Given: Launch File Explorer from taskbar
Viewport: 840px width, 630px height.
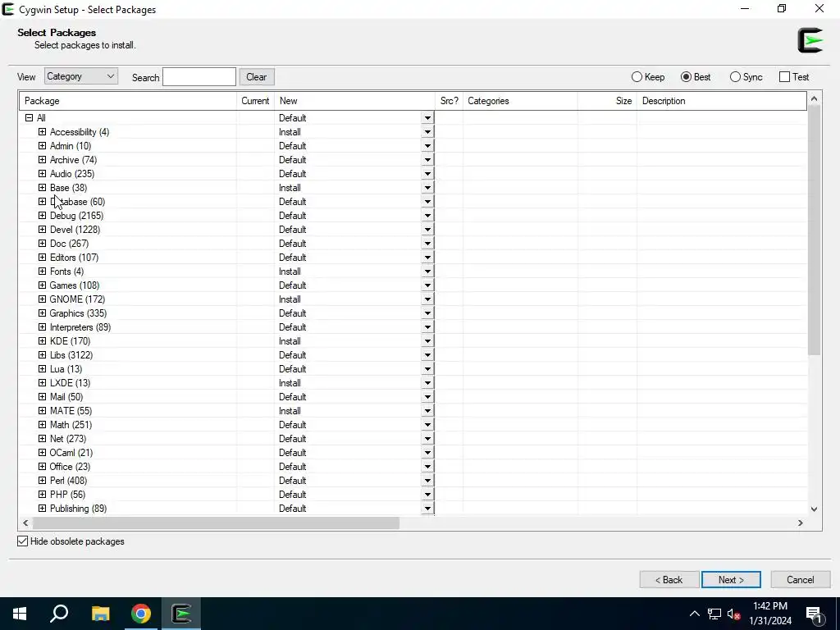Looking at the screenshot, I should 100,614.
